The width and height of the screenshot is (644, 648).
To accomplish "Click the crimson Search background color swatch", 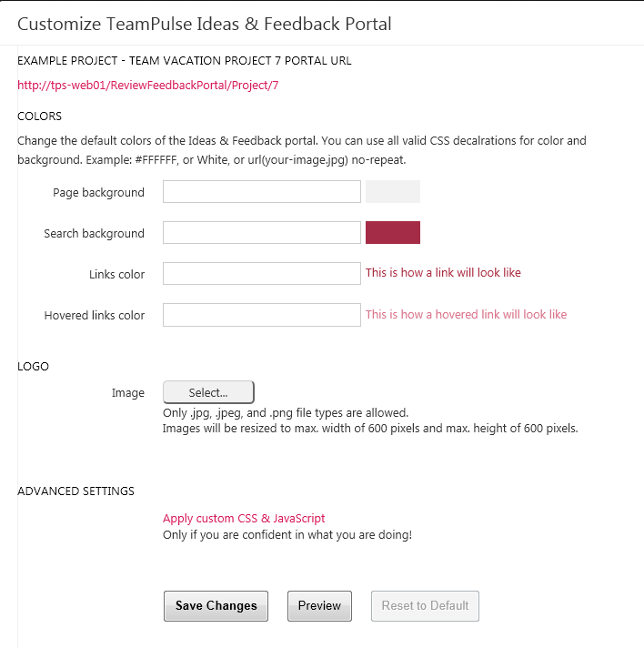I will 393,233.
